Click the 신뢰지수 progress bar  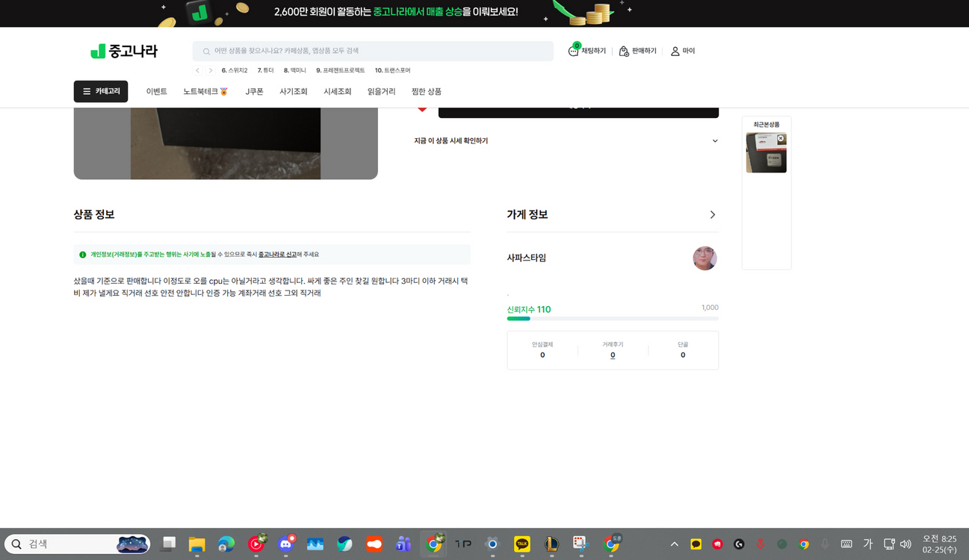tap(613, 319)
